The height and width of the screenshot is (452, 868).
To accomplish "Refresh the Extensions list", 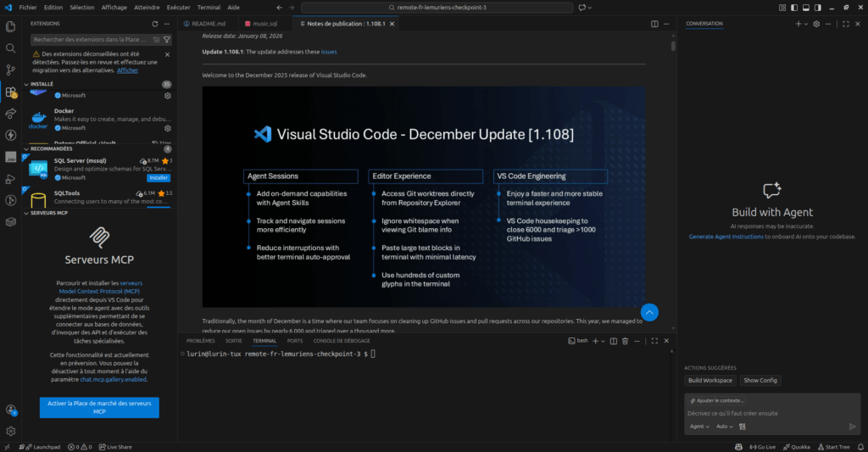I will click(x=155, y=24).
